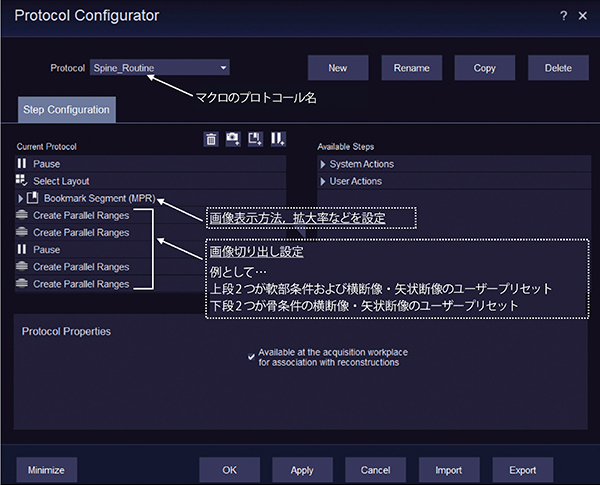Click the Select Layout step icon

coord(22,181)
